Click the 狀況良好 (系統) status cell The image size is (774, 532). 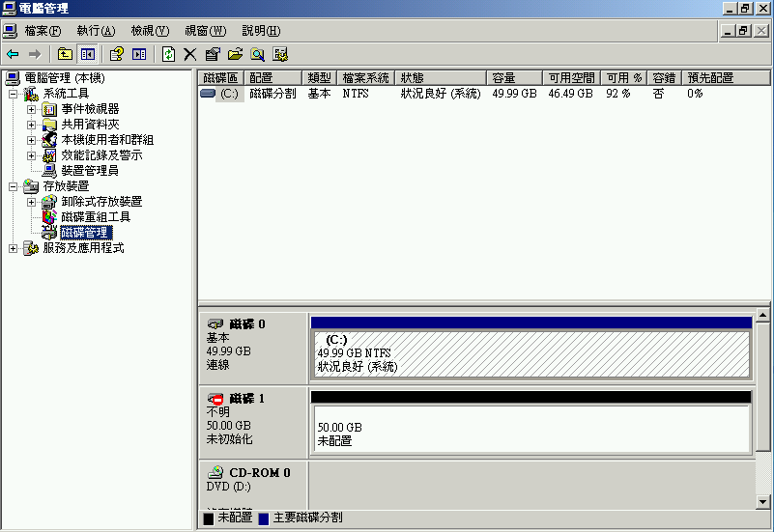click(441, 94)
